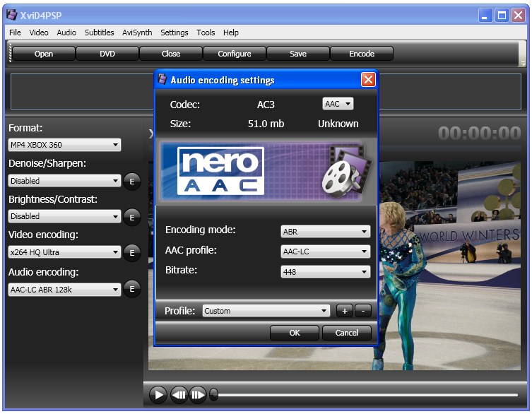Click the Save toolbar button

(x=298, y=54)
